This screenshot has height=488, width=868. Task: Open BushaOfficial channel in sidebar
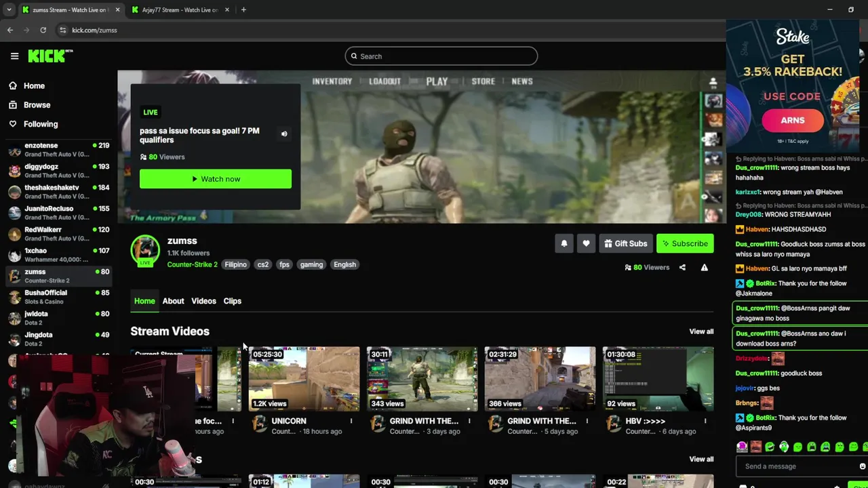pyautogui.click(x=58, y=297)
